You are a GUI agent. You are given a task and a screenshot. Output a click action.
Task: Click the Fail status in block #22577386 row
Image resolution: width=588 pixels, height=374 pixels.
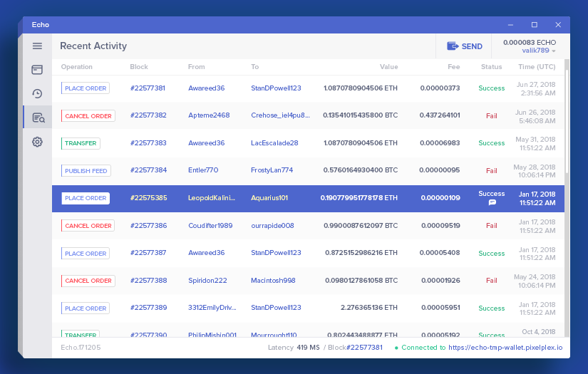click(x=492, y=226)
